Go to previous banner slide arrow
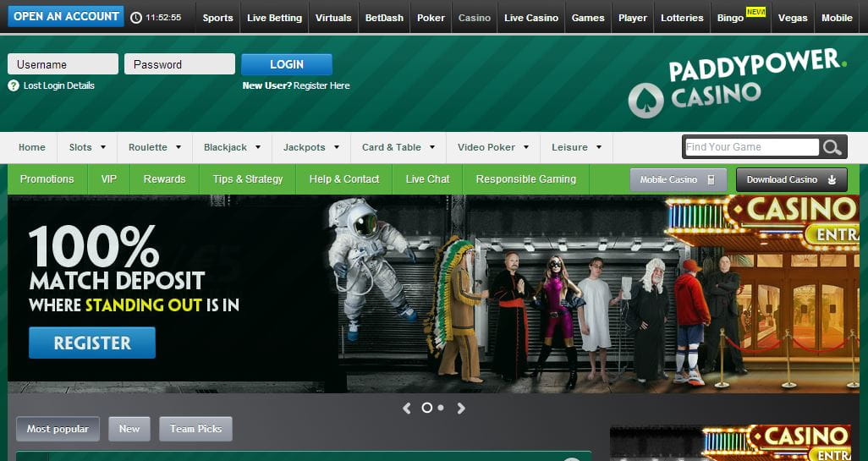This screenshot has width=868, height=461. (x=407, y=409)
